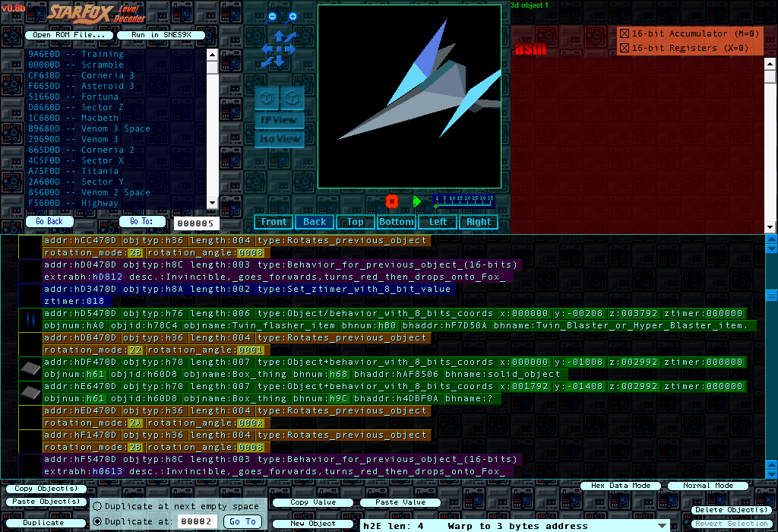
Task: Click the level list scrollbar thumb
Action: click(x=213, y=68)
